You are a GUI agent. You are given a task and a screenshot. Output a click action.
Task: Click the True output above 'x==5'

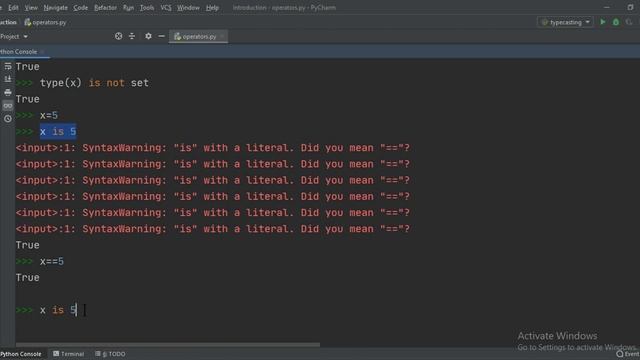[28, 245]
